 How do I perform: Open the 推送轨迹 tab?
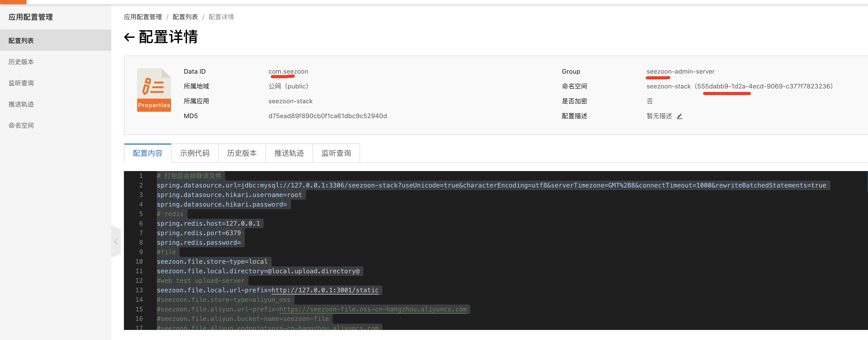click(x=289, y=153)
